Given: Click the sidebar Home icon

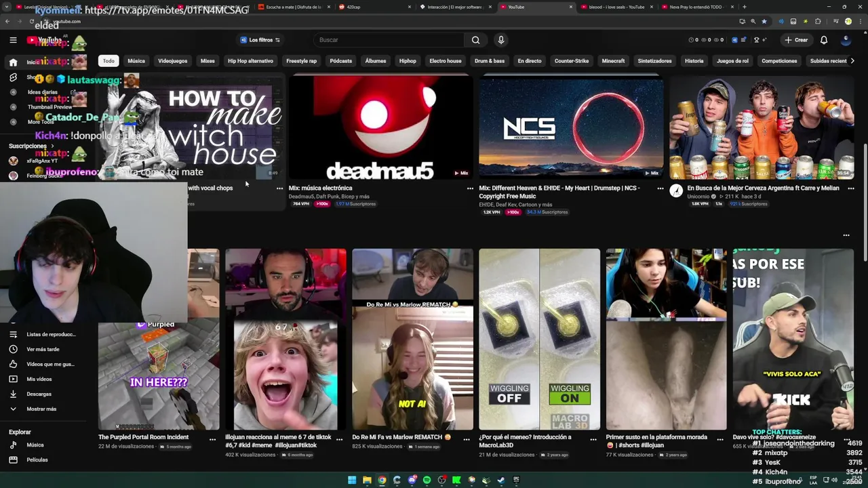Looking at the screenshot, I should click(x=13, y=62).
